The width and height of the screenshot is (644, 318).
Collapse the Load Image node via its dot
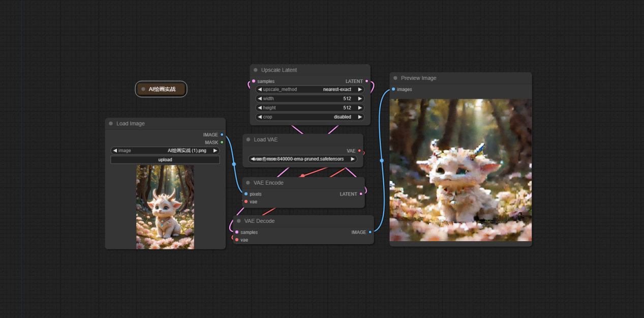tap(110, 124)
